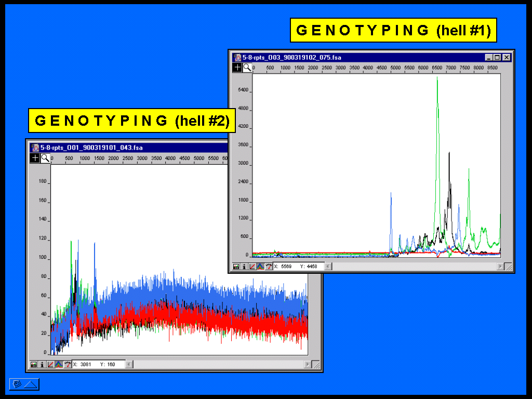Viewport: 532px width, 399px height.
Task: Maximize the 5-8-rpts_003_900319102_075.fsa window
Action: 497,58
